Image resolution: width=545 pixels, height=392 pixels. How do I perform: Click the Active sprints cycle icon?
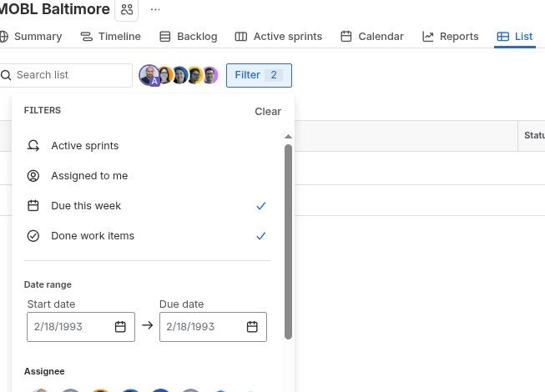point(33,146)
